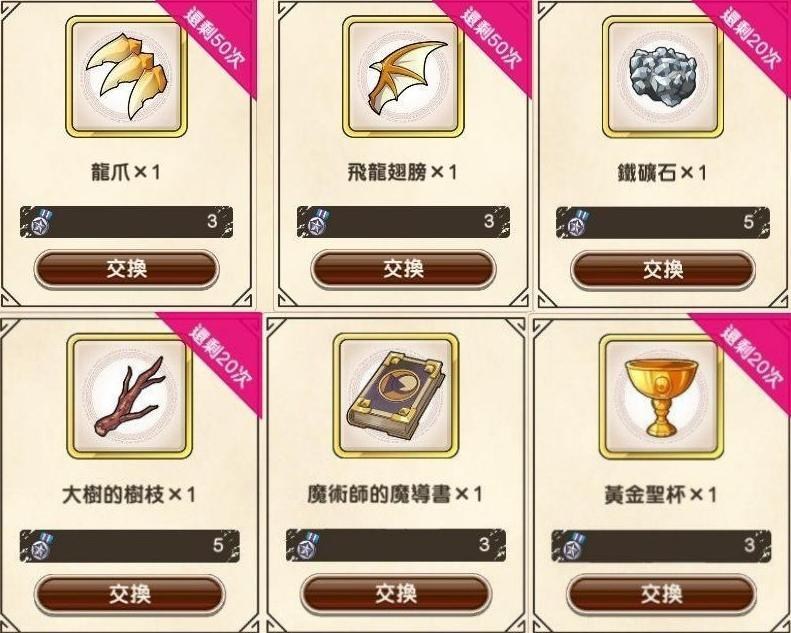791x633 pixels.
Task: Click 交換 under 魔術師的魔導書
Action: 396,594
